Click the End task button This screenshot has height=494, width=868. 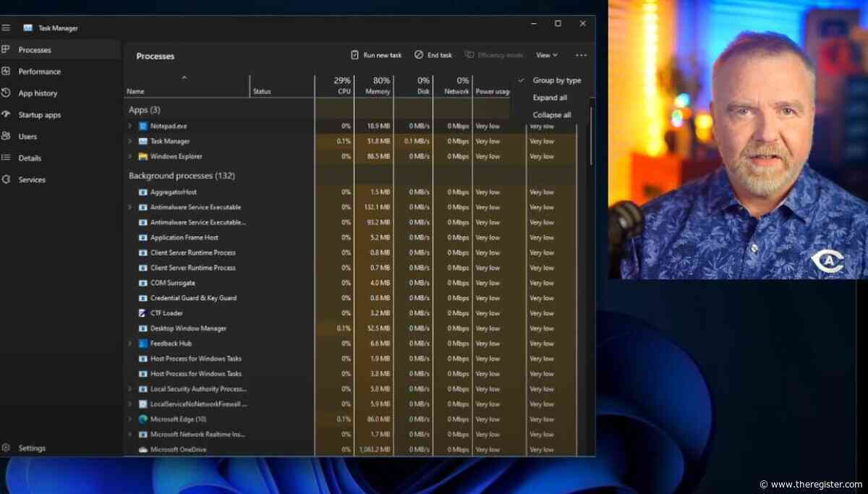tap(433, 55)
